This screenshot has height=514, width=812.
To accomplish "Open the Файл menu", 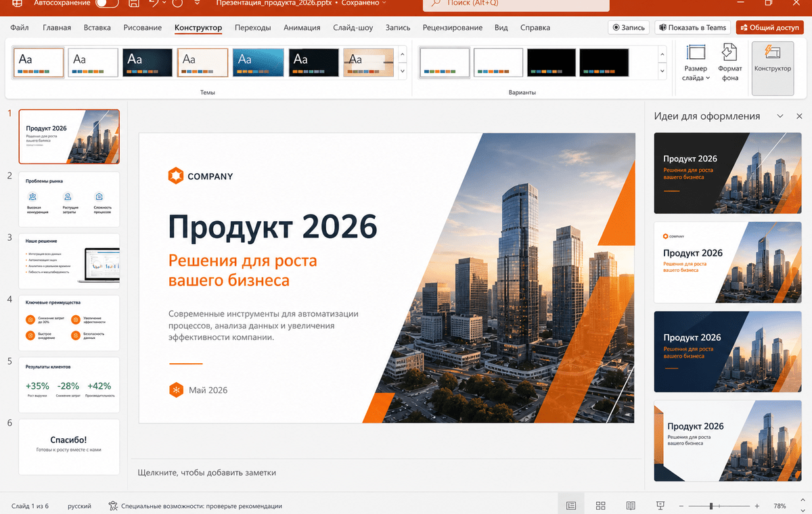I will tap(20, 28).
